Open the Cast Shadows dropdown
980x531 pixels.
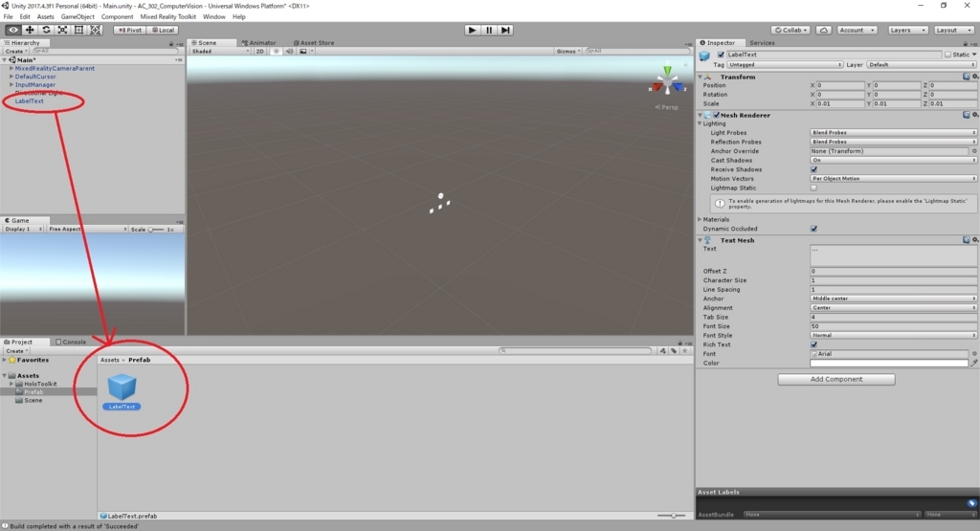coord(893,161)
